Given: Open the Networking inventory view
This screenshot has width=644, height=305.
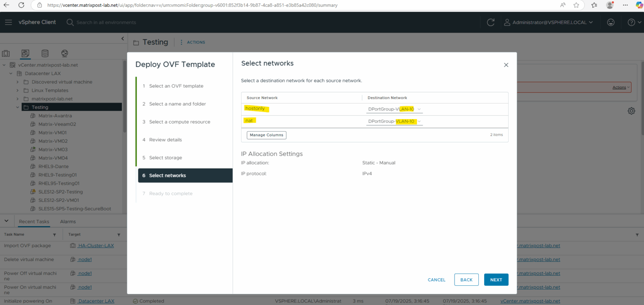Looking at the screenshot, I should point(64,54).
